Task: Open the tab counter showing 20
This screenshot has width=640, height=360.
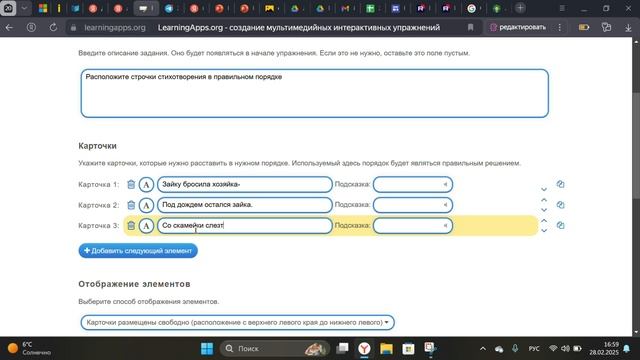Action: [8, 8]
